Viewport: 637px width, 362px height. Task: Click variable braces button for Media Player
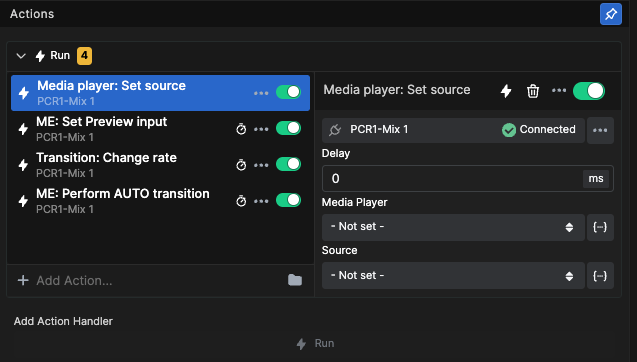[600, 227]
